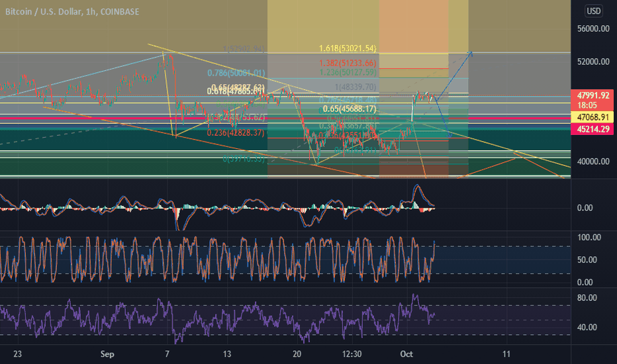Click the 52000.00 price axis label
The width and height of the screenshot is (617, 364).
tap(593, 62)
